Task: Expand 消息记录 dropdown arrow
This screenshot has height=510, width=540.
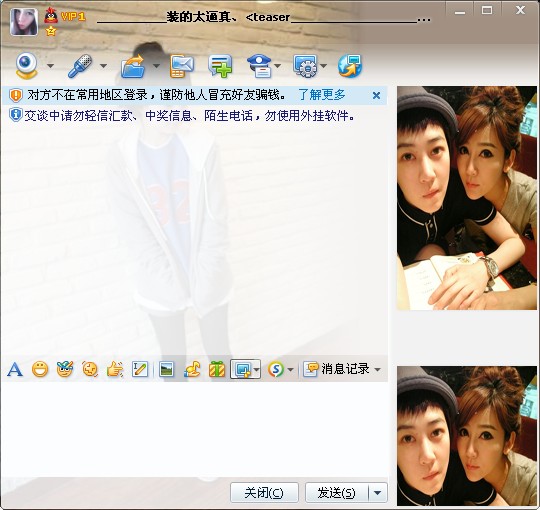Action: coord(377,370)
